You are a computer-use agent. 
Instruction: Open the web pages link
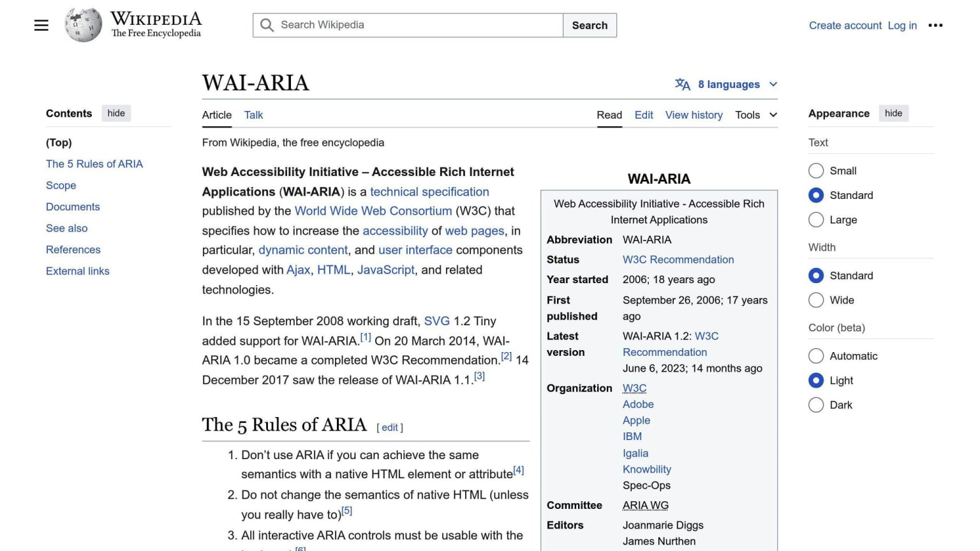475,231
